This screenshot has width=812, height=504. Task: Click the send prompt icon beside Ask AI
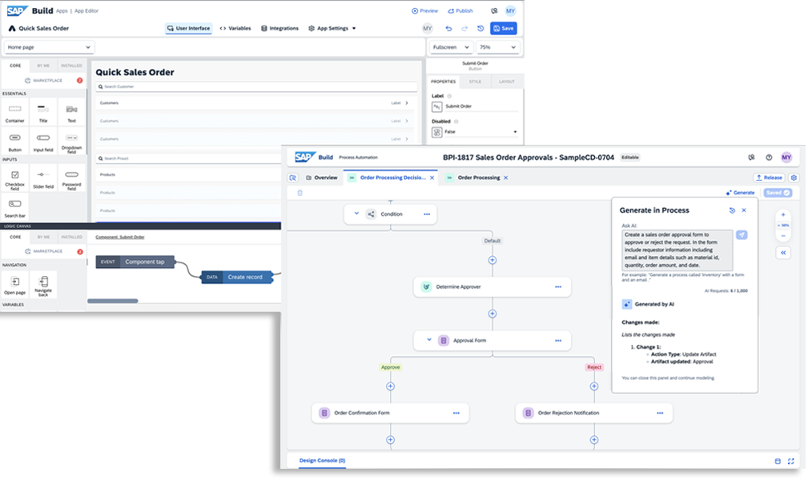[742, 234]
